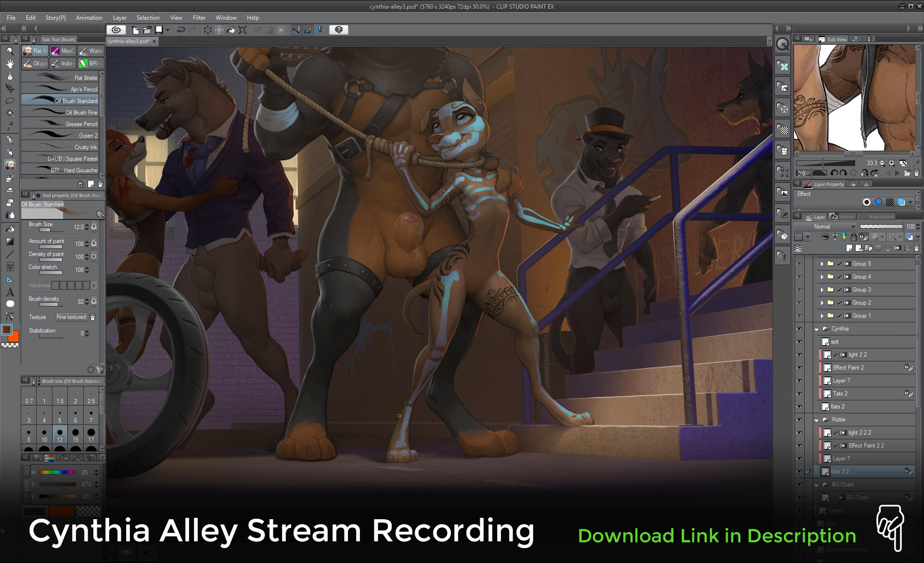Viewport: 924px width, 563px height.
Task: Pick brush size preset 15
Action: tap(76, 435)
